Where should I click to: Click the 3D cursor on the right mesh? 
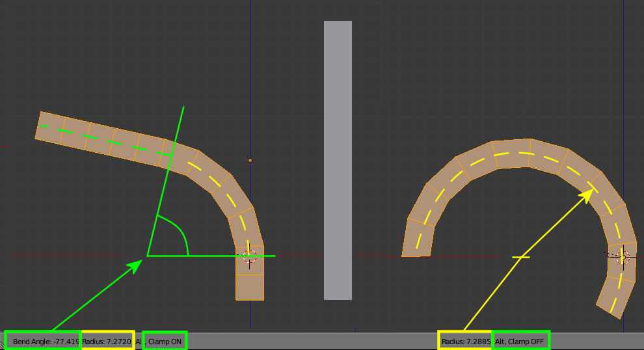coord(623,258)
